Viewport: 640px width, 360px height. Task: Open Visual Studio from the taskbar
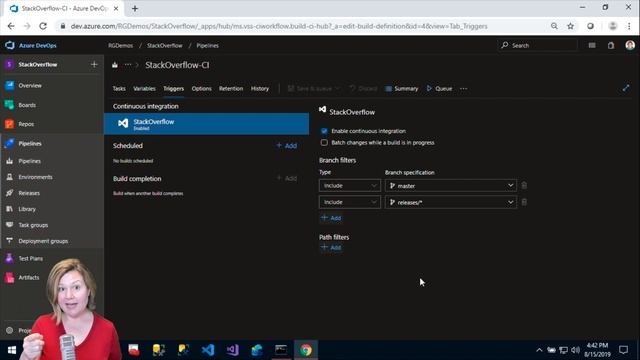pyautogui.click(x=233, y=350)
